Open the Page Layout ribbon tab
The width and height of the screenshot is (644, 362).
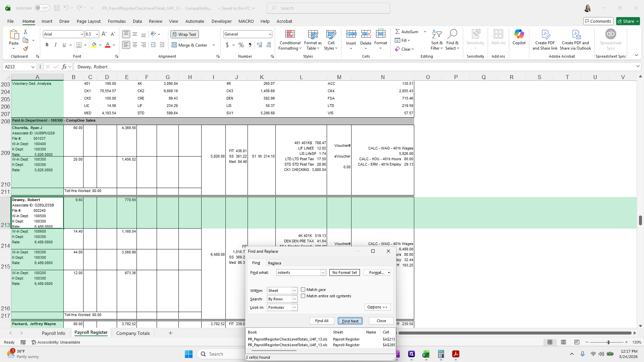[89, 21]
